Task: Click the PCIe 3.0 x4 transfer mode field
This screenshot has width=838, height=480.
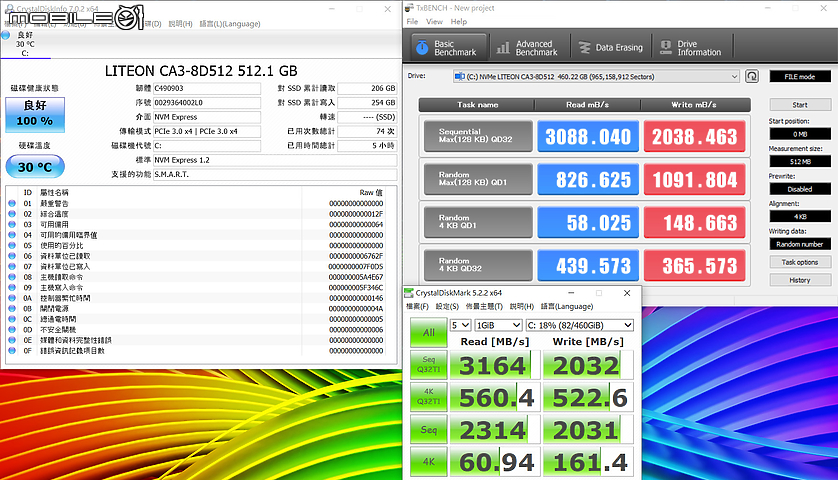Action: coord(207,131)
